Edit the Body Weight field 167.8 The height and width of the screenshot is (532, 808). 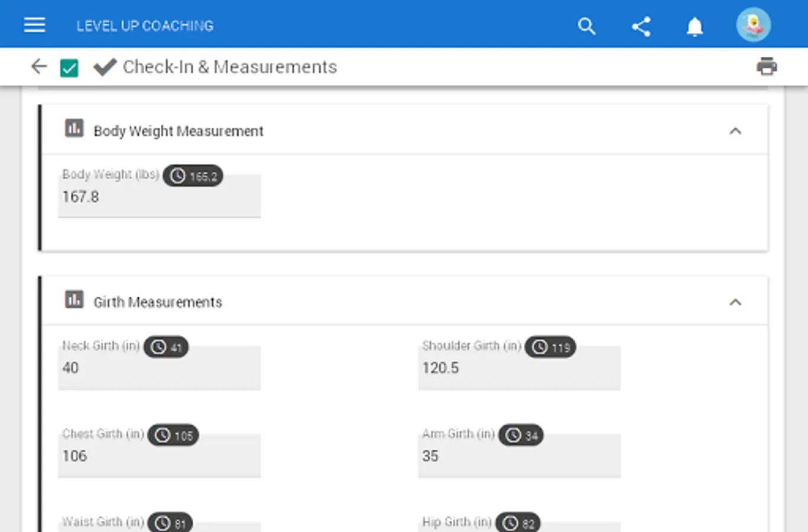[x=159, y=196]
